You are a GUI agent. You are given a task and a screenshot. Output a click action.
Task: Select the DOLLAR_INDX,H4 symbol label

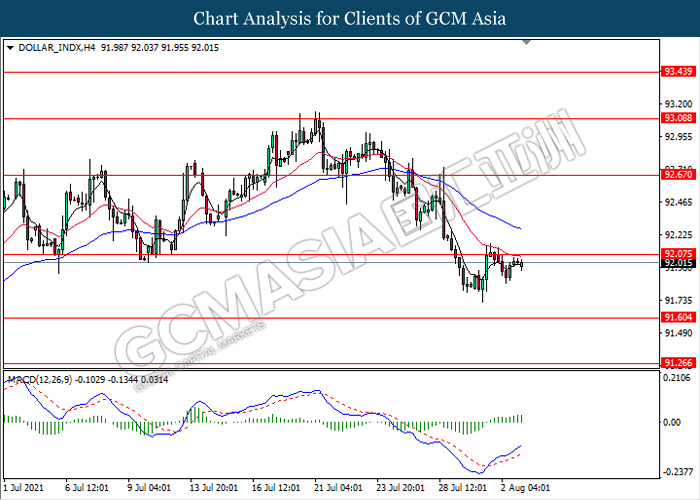[51, 47]
